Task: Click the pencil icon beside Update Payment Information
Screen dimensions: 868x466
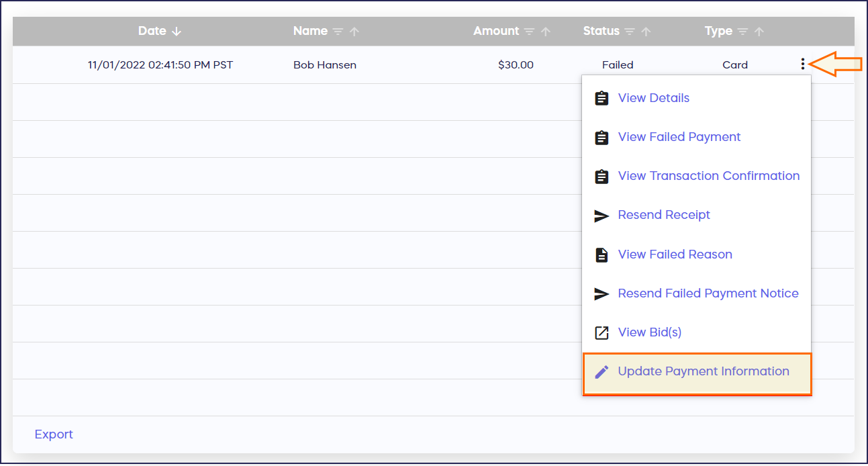Action: [601, 371]
